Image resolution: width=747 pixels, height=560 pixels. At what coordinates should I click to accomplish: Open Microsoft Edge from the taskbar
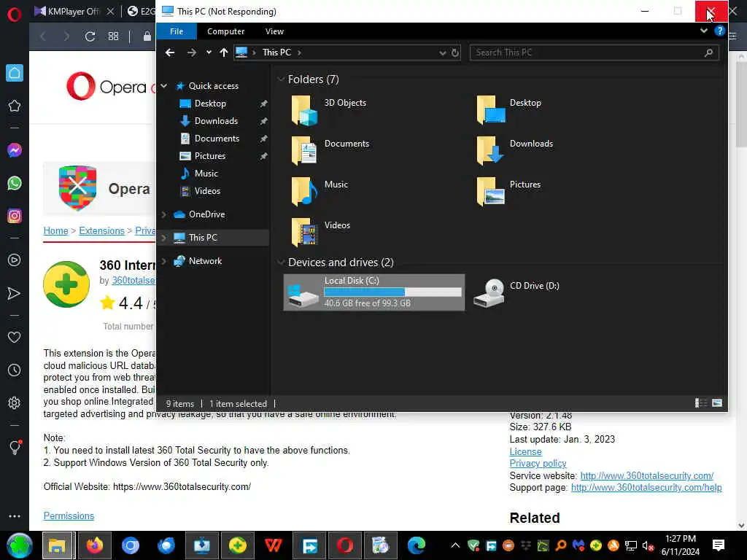pos(416,545)
